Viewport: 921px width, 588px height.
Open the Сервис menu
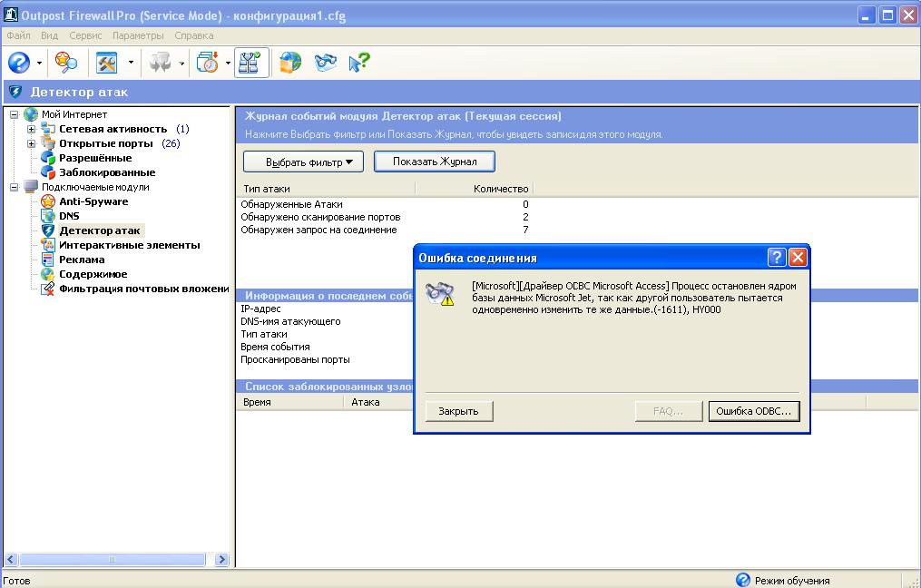click(x=86, y=35)
